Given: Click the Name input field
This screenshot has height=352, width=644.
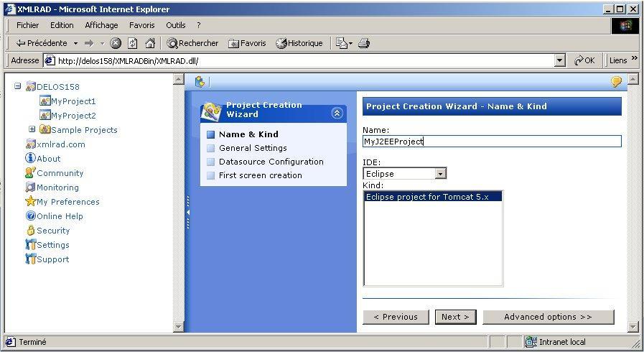Looking at the screenshot, I should pyautogui.click(x=492, y=142).
